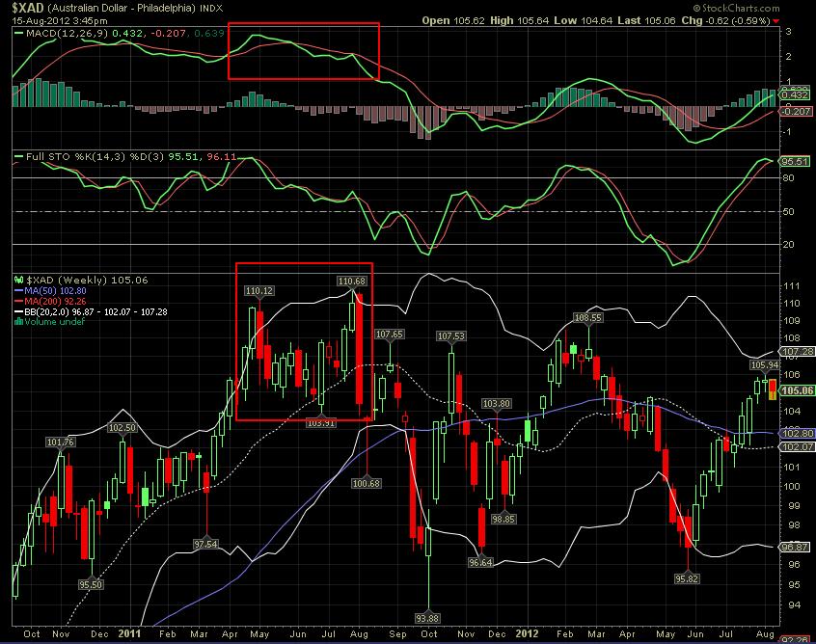Click the 110.12 peak price label

click(259, 291)
